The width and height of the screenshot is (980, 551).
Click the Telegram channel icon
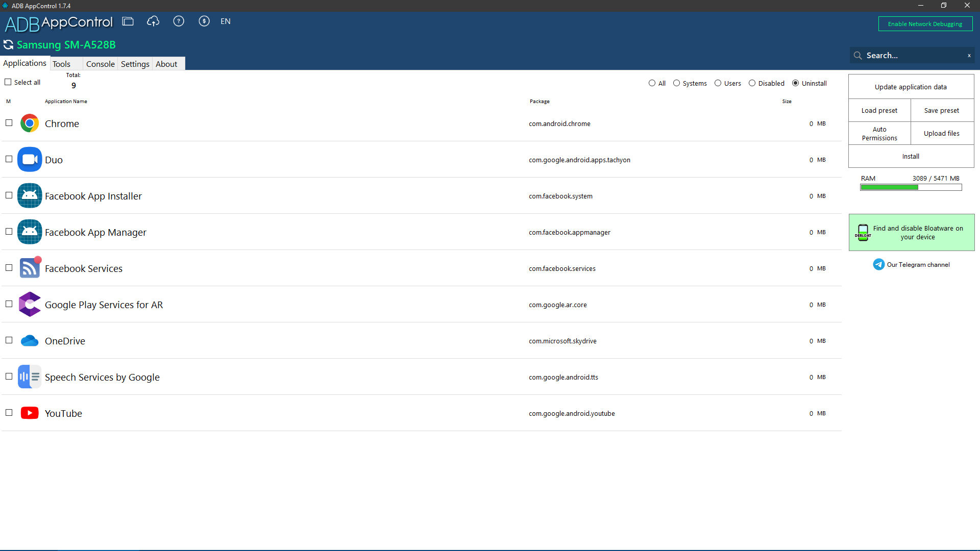click(878, 264)
